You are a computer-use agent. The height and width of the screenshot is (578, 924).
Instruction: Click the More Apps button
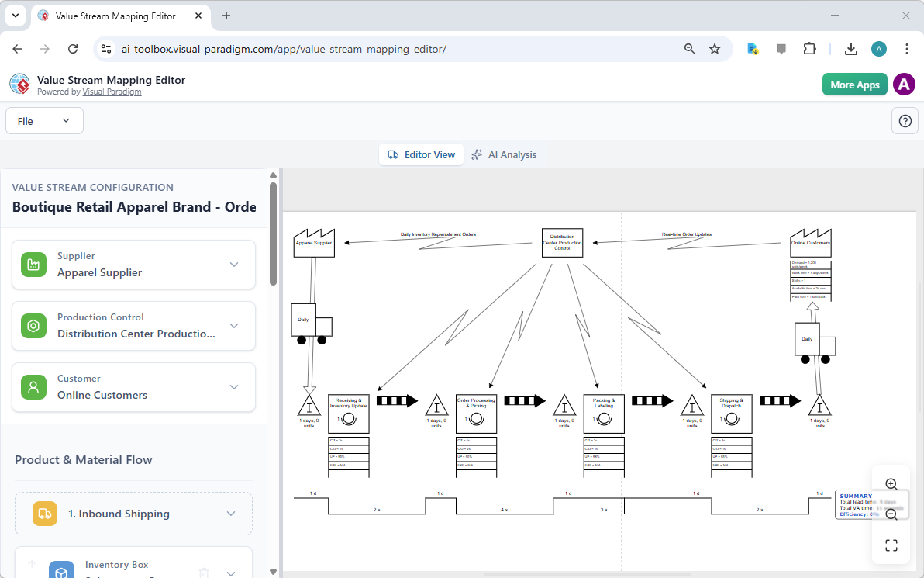pos(854,84)
